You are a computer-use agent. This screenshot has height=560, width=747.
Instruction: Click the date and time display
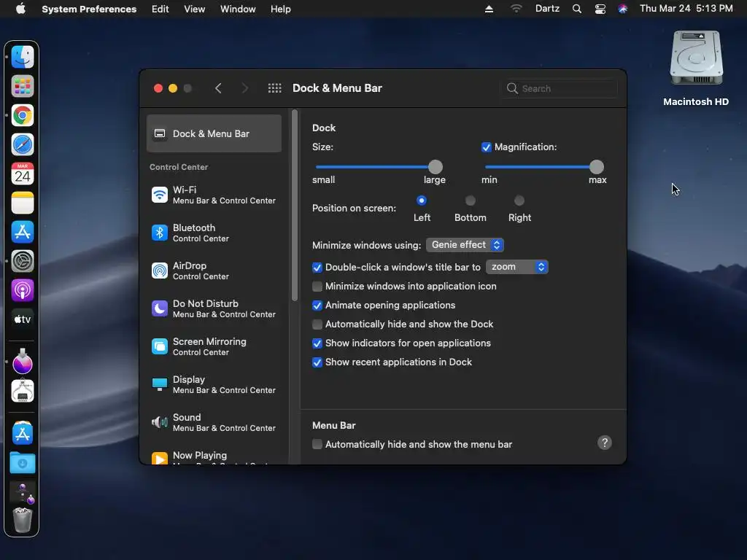[x=686, y=9]
